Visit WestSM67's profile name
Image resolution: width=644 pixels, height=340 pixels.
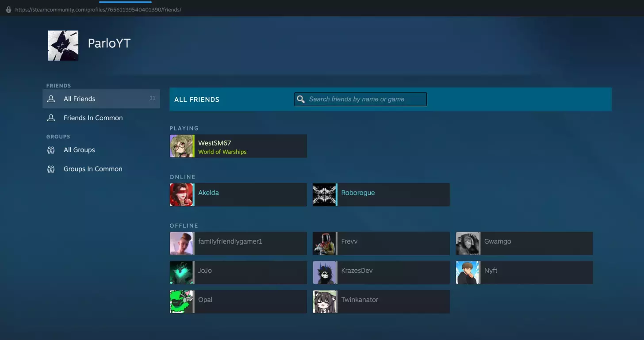(215, 143)
